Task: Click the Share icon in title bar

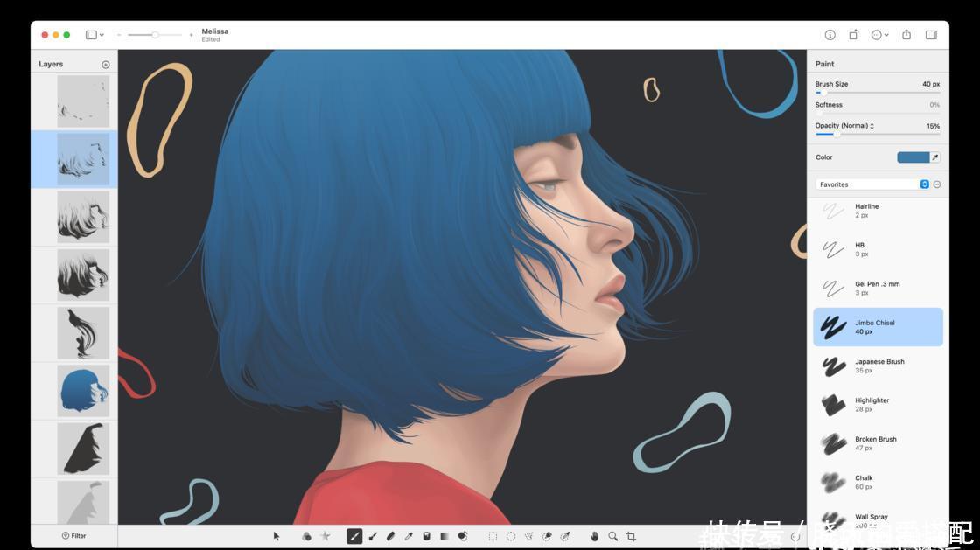Action: [x=906, y=35]
